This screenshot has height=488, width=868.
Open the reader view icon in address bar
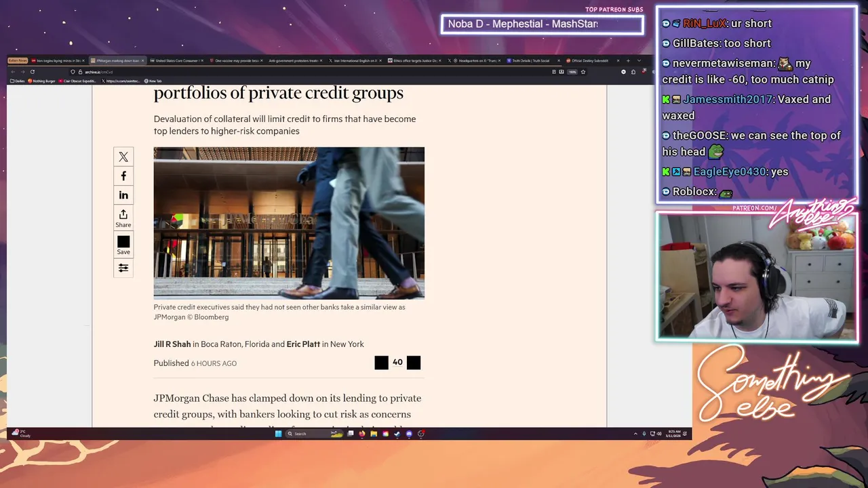[x=554, y=72]
